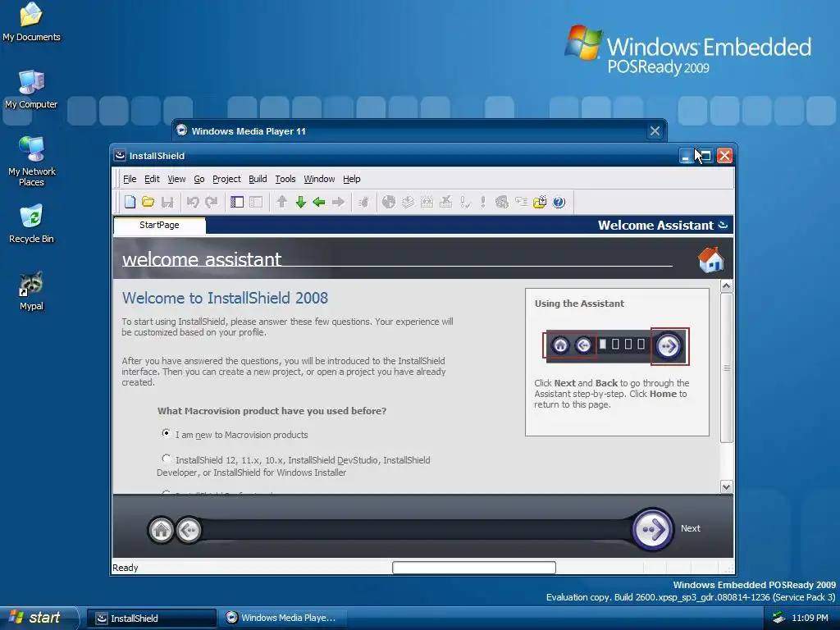
Task: Click the stacked layers build icon
Action: [x=409, y=202]
